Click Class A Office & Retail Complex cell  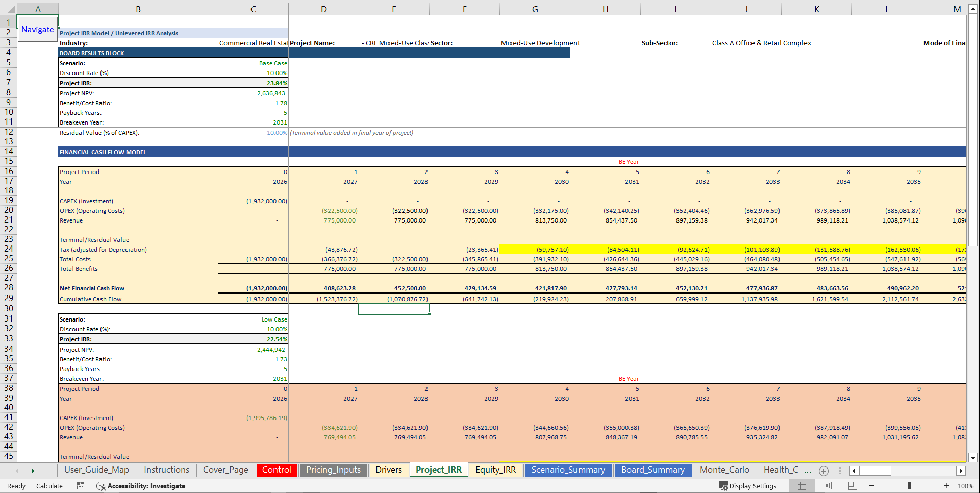pyautogui.click(x=761, y=43)
